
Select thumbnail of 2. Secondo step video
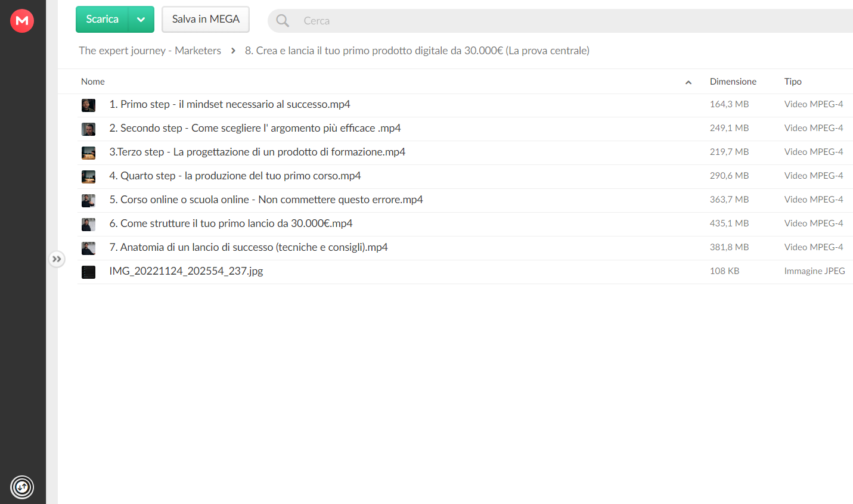tap(88, 129)
